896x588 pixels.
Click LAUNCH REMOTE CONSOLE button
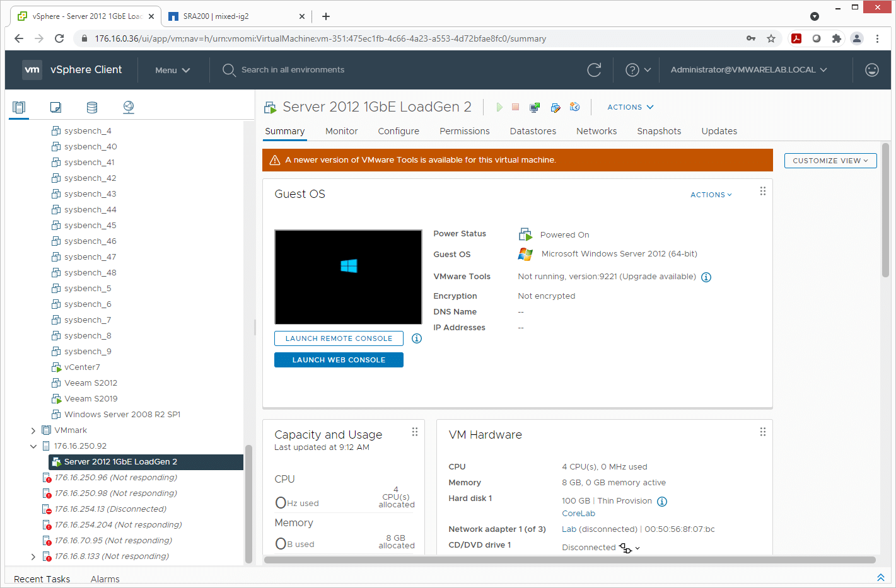(339, 338)
